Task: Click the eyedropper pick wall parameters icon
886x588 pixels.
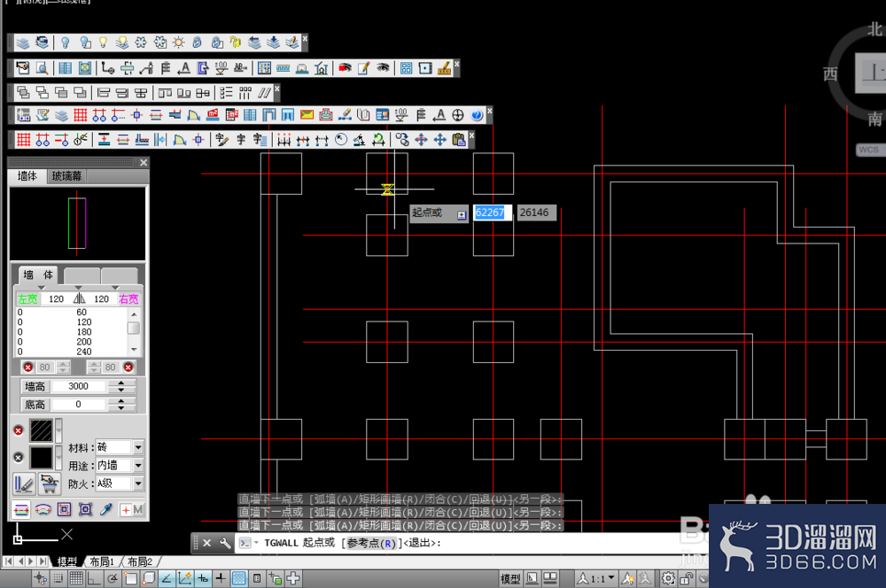Action: coord(105,510)
